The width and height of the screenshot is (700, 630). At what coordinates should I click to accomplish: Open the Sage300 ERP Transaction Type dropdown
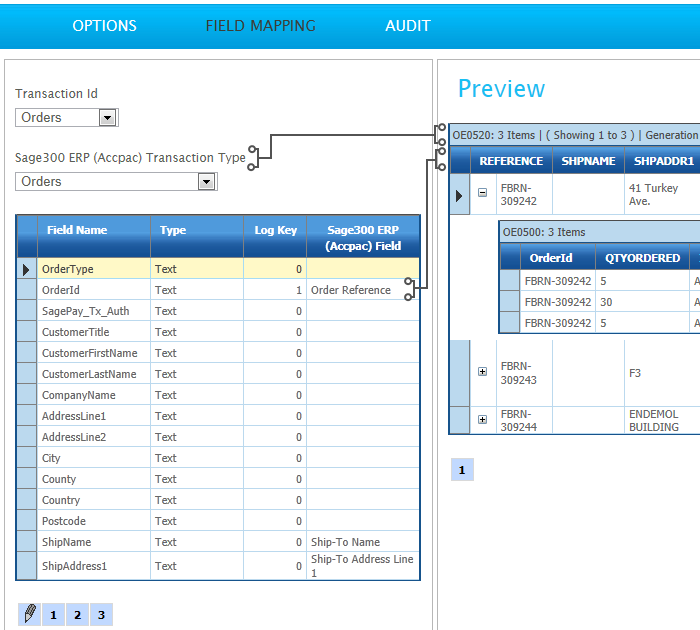[x=205, y=182]
